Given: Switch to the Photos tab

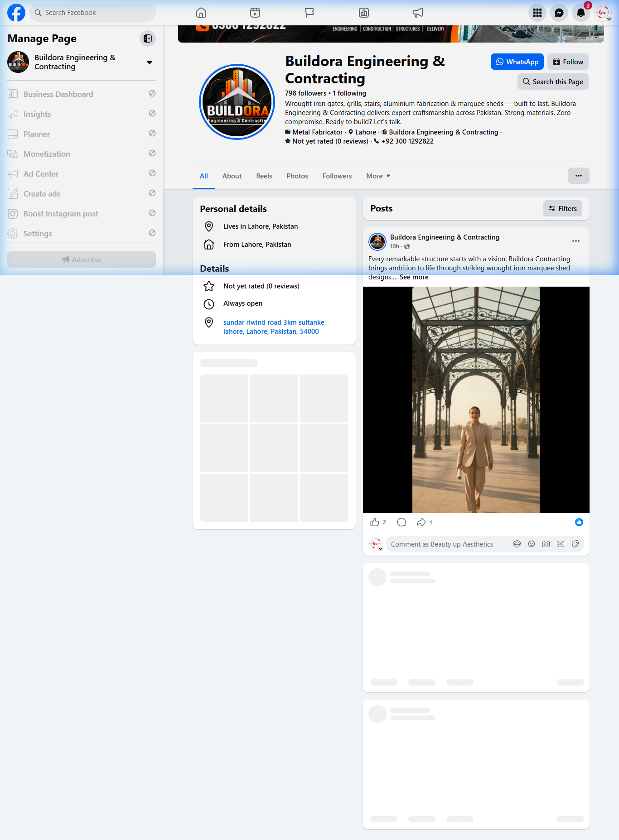Looking at the screenshot, I should click(297, 176).
